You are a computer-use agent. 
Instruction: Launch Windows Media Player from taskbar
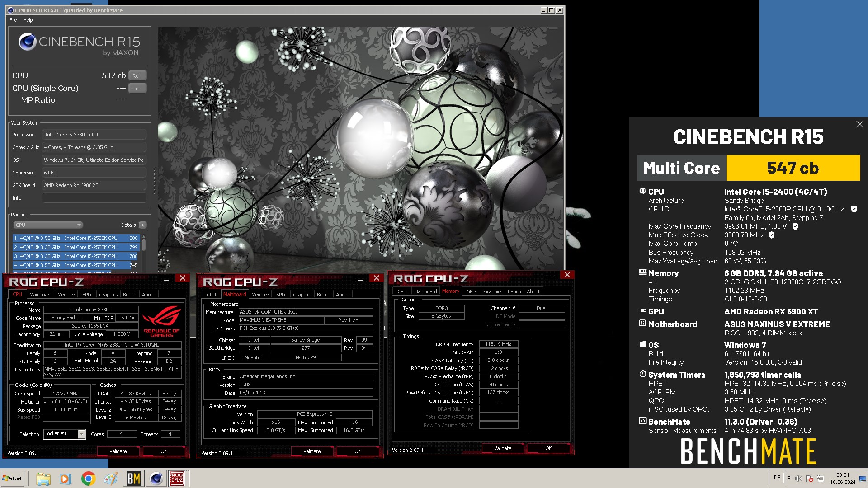click(66, 479)
